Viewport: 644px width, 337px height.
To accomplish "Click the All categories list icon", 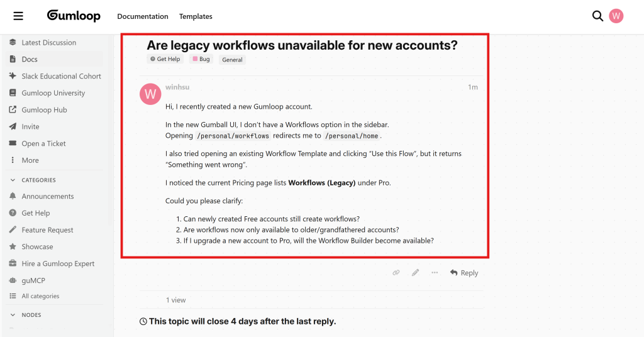I will [x=13, y=296].
